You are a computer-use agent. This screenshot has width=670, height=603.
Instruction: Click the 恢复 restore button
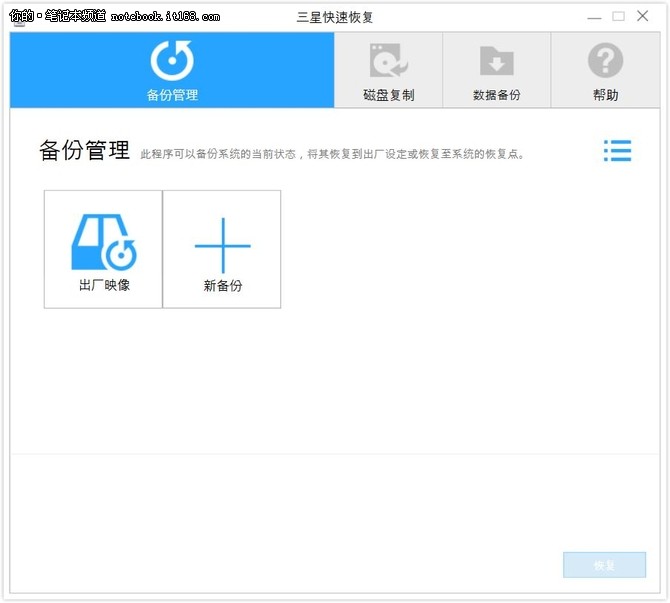pyautogui.click(x=604, y=565)
